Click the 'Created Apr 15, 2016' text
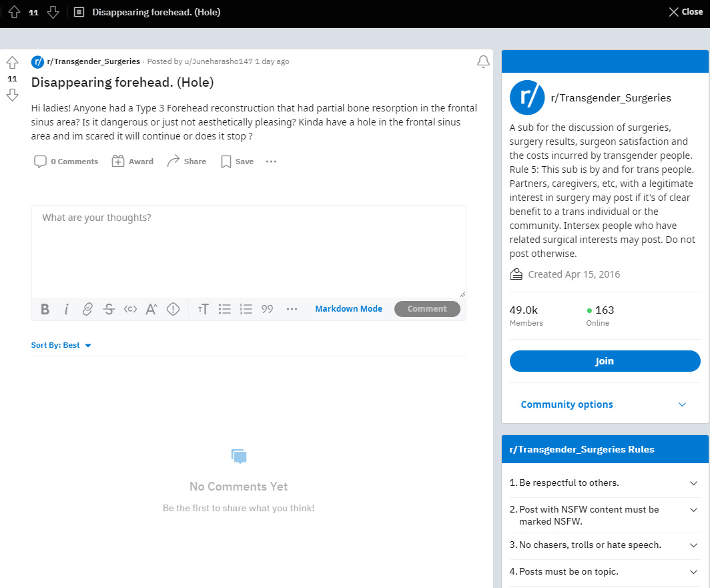710x588 pixels. (x=574, y=274)
